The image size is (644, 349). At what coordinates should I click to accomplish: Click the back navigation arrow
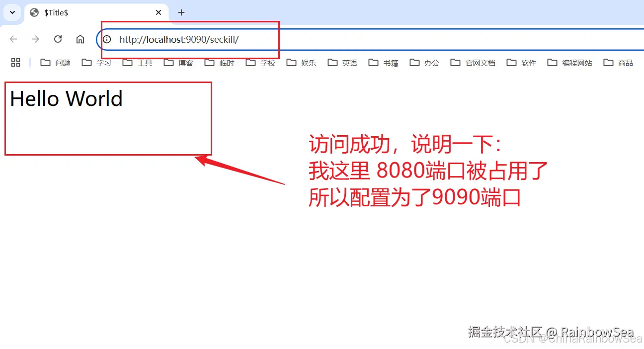click(13, 39)
